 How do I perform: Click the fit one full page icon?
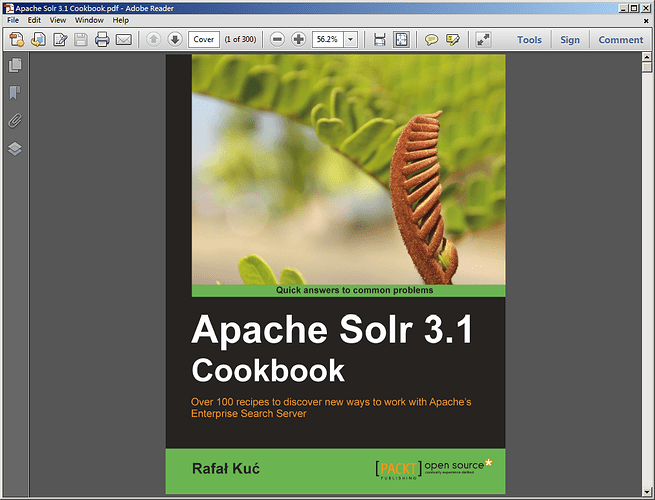coord(401,40)
